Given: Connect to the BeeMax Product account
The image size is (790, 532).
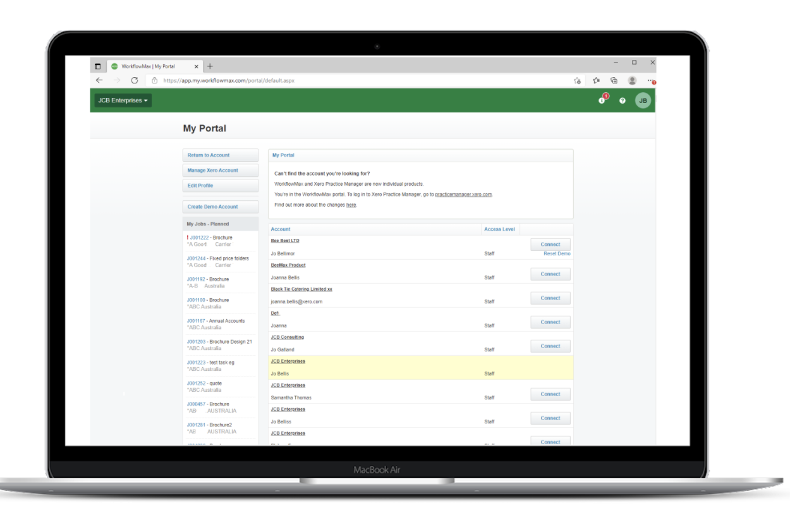Looking at the screenshot, I should point(550,274).
